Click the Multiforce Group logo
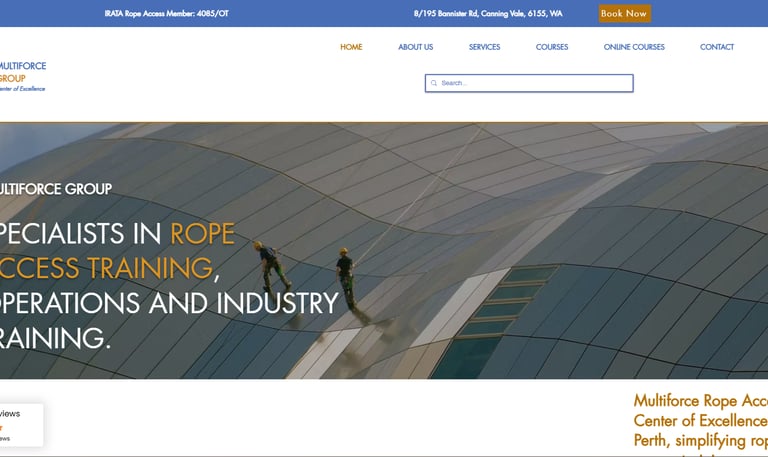 [x=22, y=76]
